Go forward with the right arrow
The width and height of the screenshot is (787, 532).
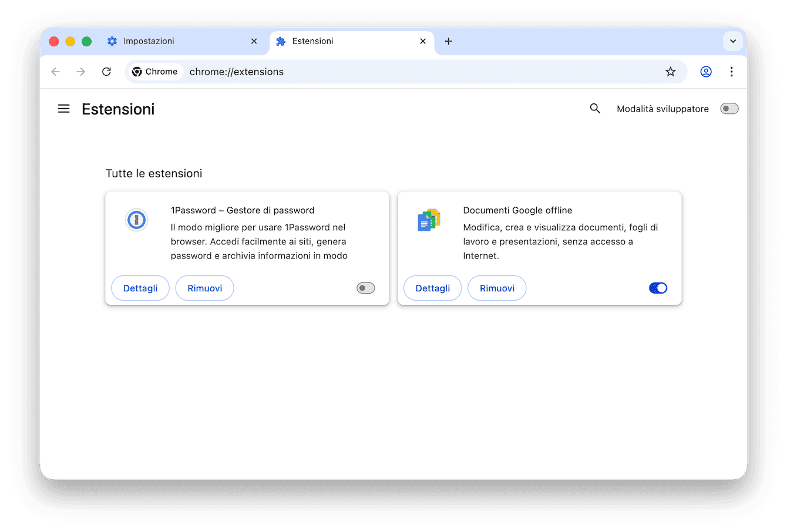(81, 72)
